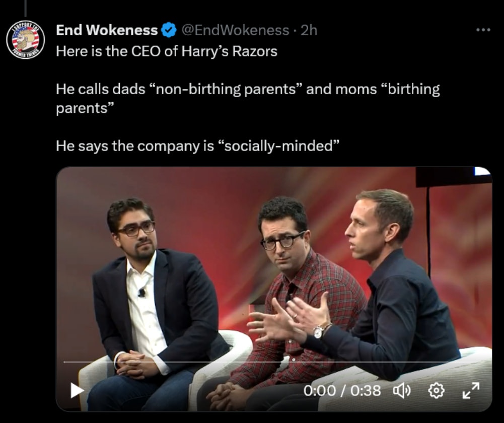
Task: Open the @EndWokeness handle link
Action: click(x=235, y=30)
